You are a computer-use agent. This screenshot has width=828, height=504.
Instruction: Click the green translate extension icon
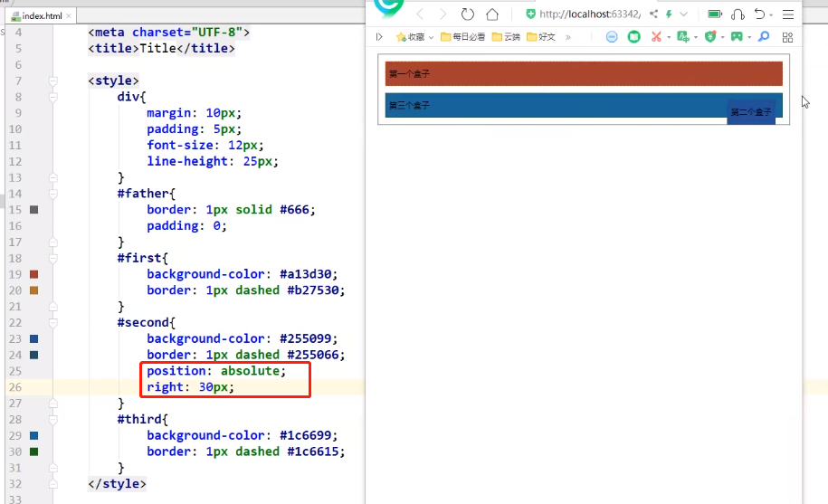[x=683, y=37]
